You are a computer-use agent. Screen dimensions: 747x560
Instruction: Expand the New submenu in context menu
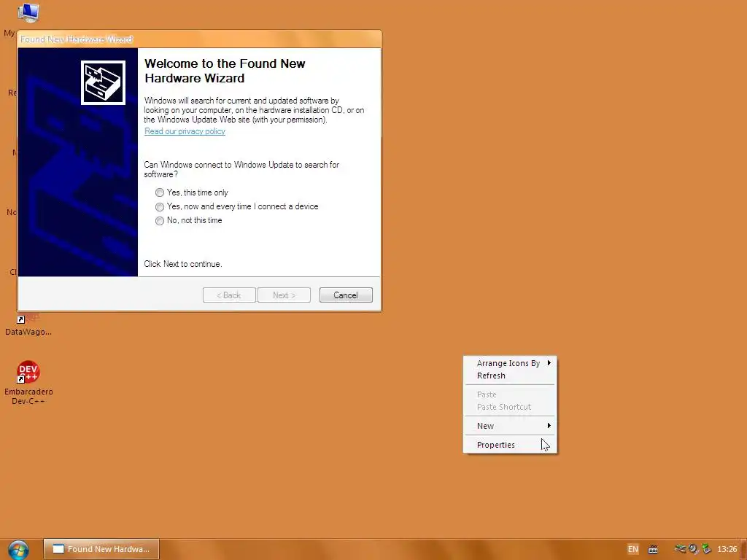(510, 426)
